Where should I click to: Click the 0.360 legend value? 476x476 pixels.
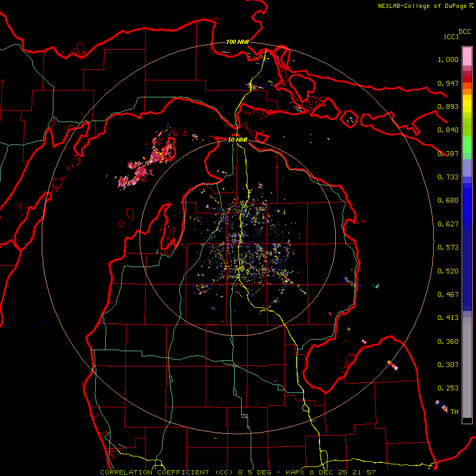[448, 342]
